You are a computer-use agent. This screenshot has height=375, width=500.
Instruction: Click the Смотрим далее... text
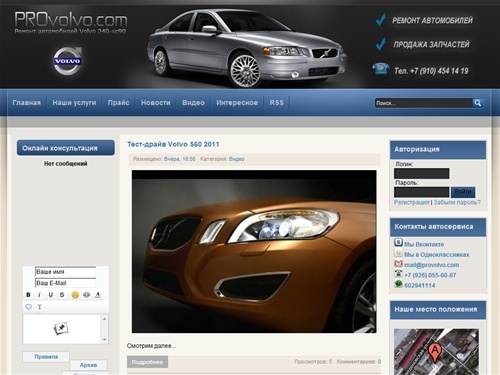pyautogui.click(x=151, y=346)
